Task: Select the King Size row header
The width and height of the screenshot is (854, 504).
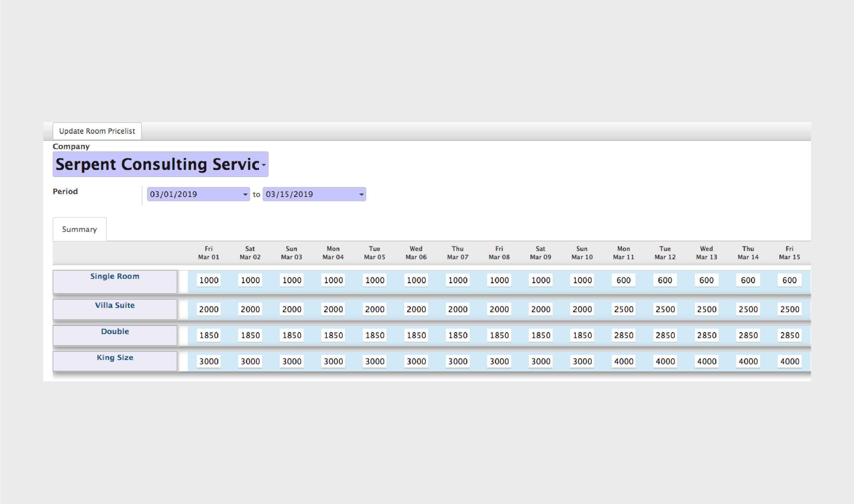Action: pyautogui.click(x=115, y=361)
